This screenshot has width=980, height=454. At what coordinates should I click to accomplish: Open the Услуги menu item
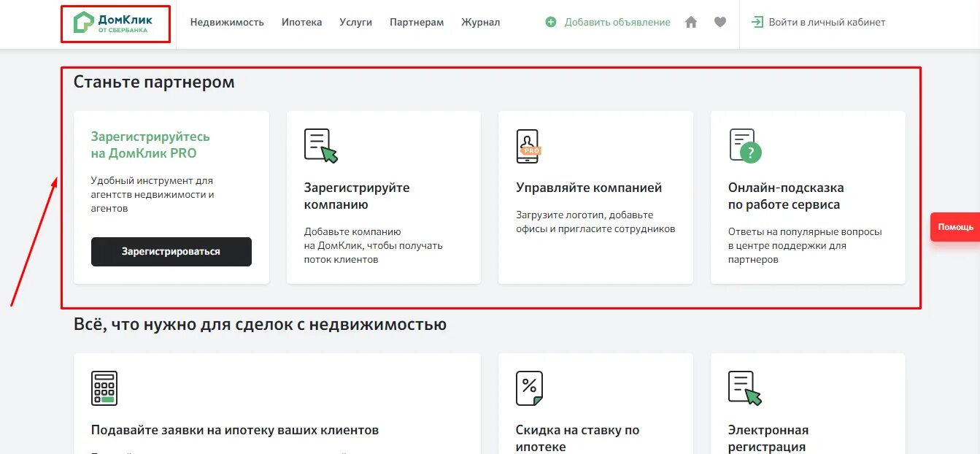(355, 23)
